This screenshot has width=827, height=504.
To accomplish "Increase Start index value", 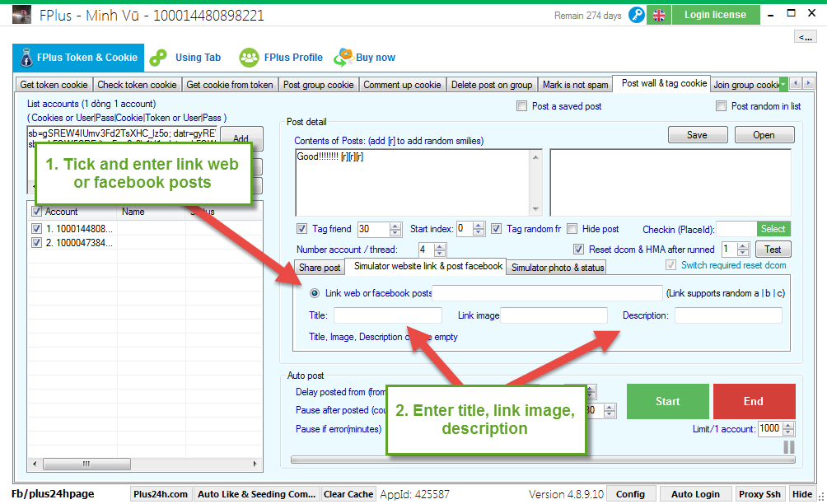I will 479,226.
